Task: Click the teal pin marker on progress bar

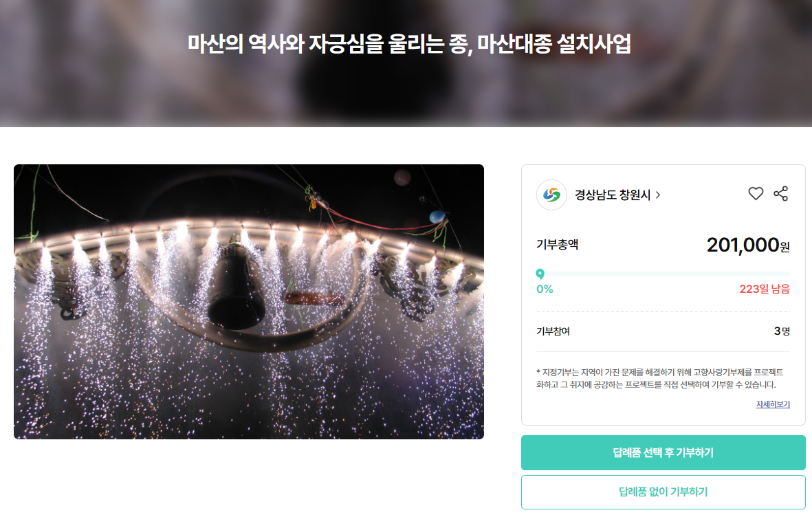Action: [540, 274]
